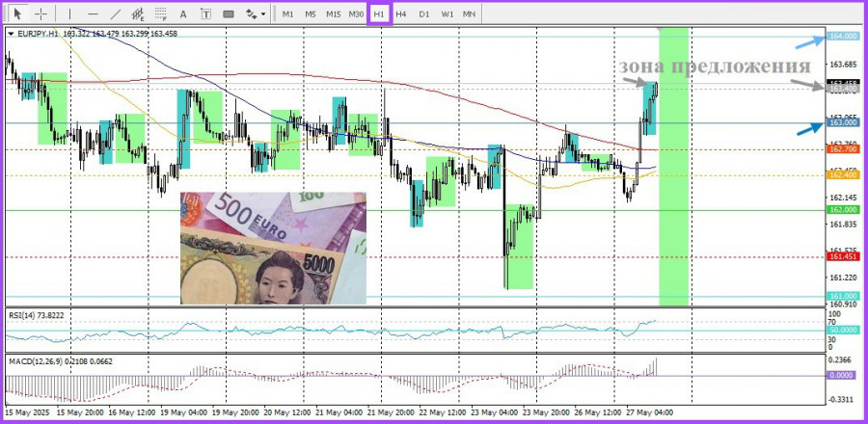Select the Cursor arrow tool
Image resolution: width=868 pixels, height=424 pixels.
17,13
